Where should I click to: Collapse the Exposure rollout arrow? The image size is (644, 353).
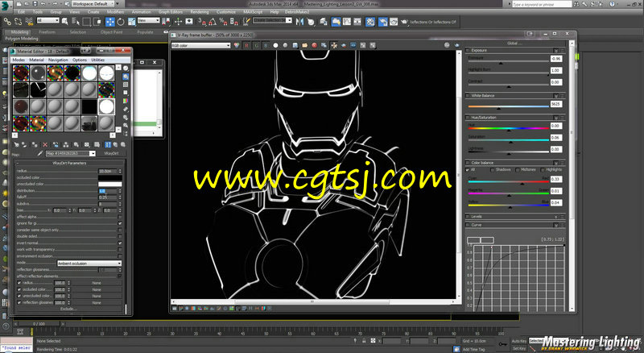click(555, 50)
